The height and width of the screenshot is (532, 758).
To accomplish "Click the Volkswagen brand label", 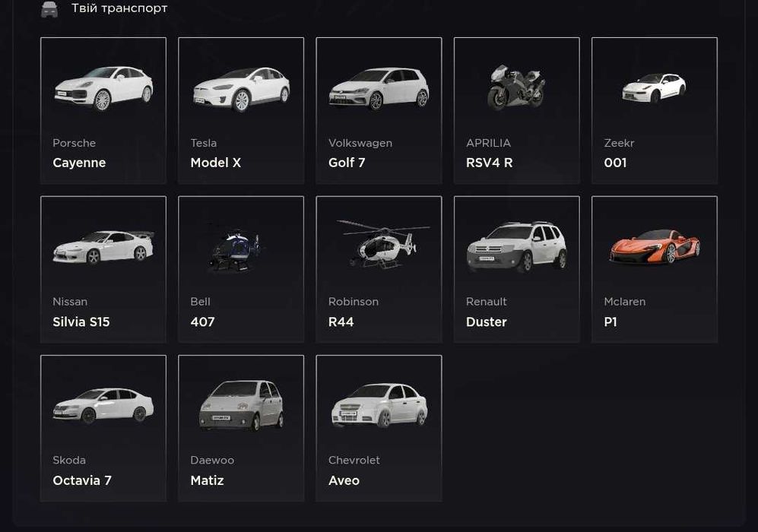I will [x=360, y=144].
